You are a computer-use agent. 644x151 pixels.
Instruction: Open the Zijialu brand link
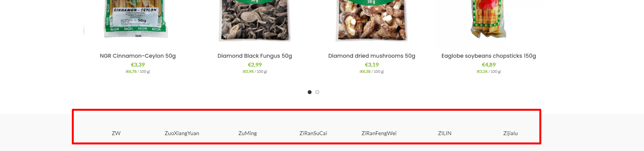click(x=510, y=133)
